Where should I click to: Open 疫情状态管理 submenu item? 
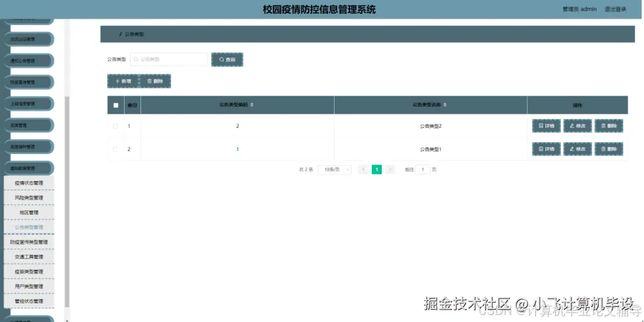point(29,183)
